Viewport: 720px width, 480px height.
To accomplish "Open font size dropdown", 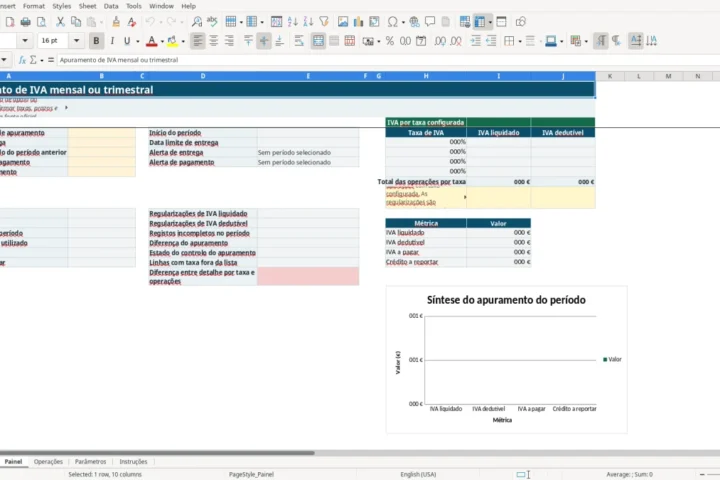I will [76, 41].
